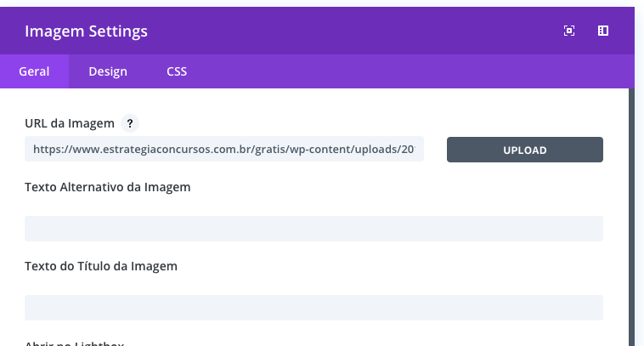Click the vertical scrollbar of the settings panel

pos(631,217)
